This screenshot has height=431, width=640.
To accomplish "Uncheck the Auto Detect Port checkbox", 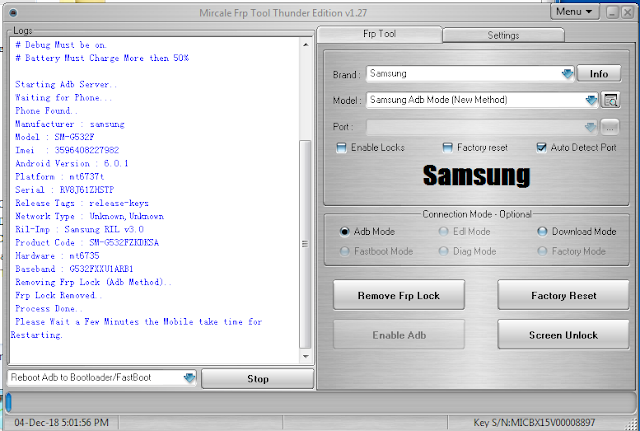I will point(541,148).
